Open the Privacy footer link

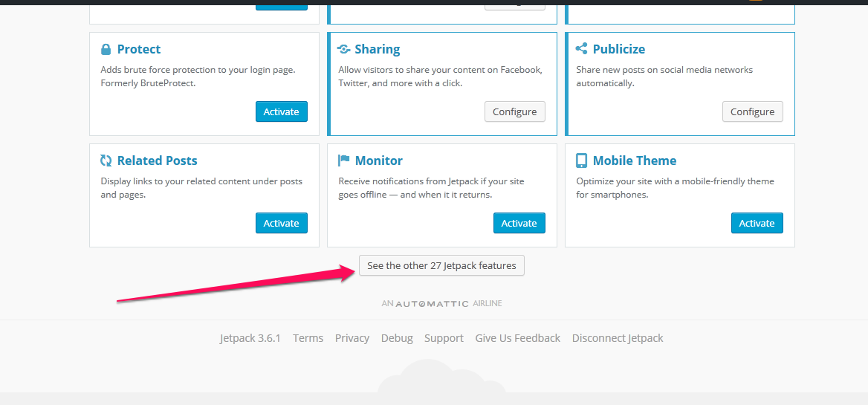(x=352, y=338)
